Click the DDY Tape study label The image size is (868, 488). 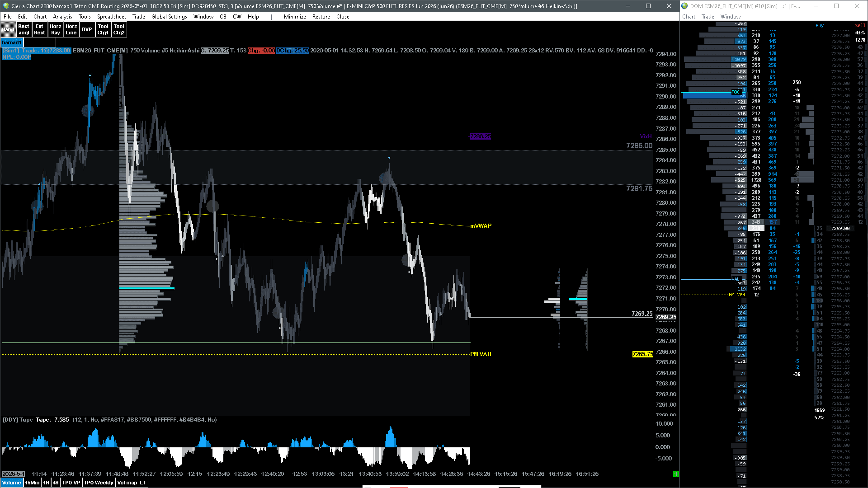pyautogui.click(x=18, y=420)
